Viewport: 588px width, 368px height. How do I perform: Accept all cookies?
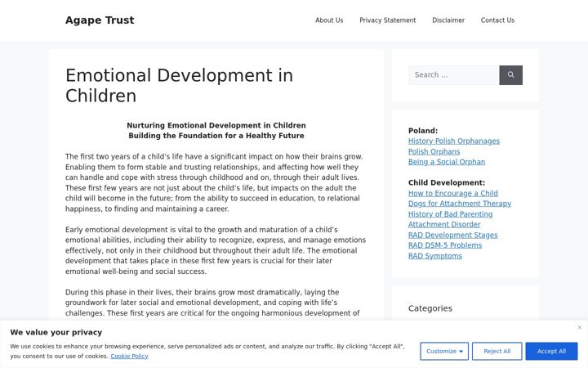551,351
